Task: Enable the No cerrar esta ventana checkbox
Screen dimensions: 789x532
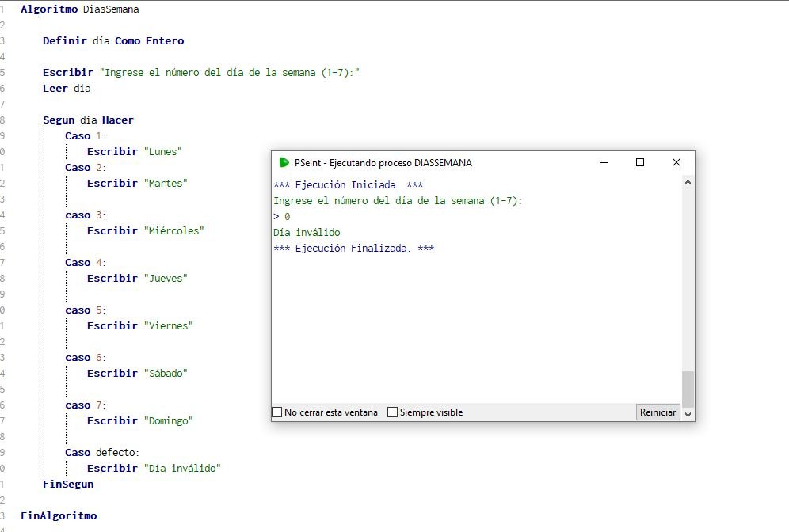Action: click(x=276, y=412)
